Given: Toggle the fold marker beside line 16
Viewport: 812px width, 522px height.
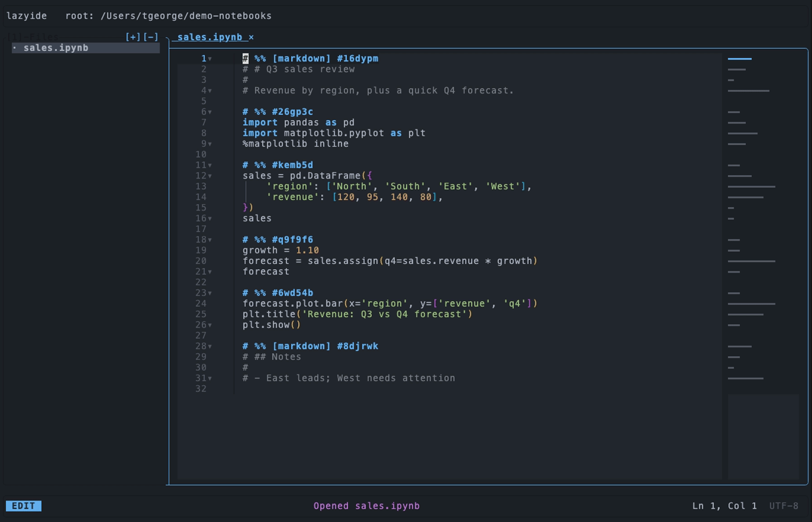Looking at the screenshot, I should point(210,219).
